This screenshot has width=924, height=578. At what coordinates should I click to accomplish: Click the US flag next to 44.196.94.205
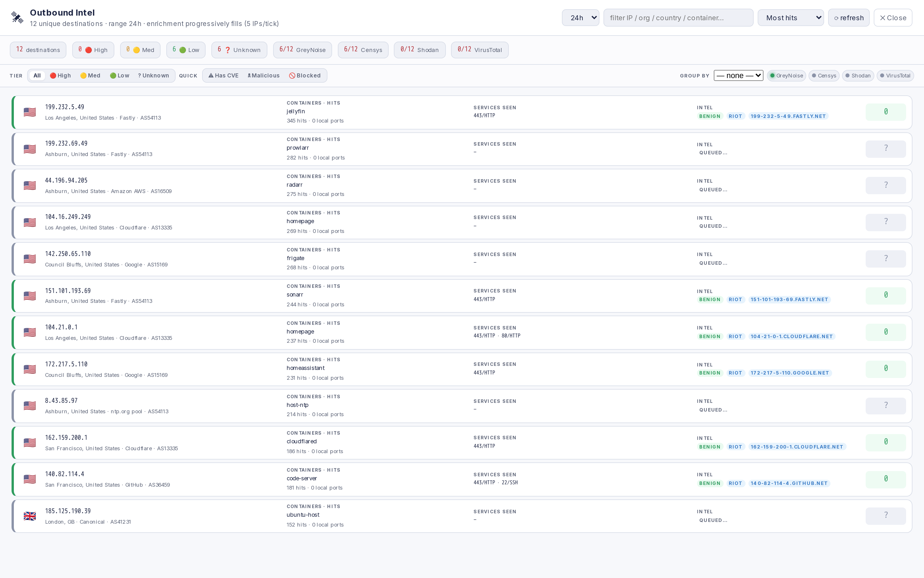pos(30,186)
